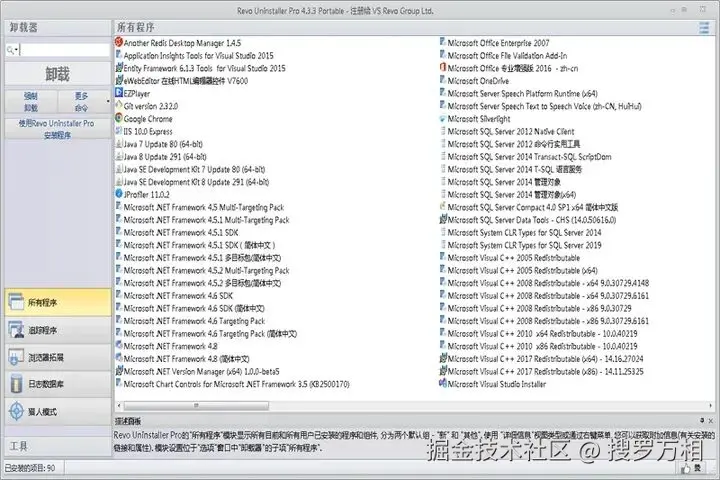The height and width of the screenshot is (480, 720).
Task: Select Microsoft SQL Server Compact 4.0 SP1 x64
Action: [x=533, y=207]
